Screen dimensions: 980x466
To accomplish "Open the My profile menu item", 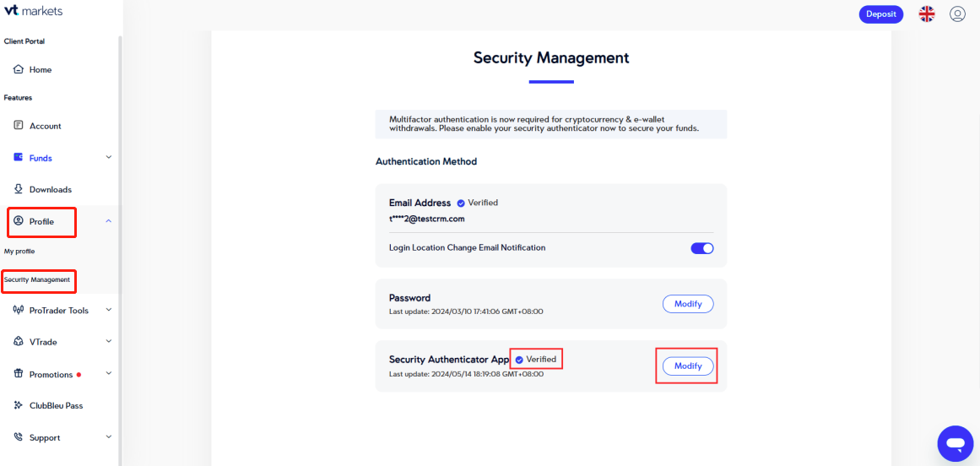I will 19,251.
